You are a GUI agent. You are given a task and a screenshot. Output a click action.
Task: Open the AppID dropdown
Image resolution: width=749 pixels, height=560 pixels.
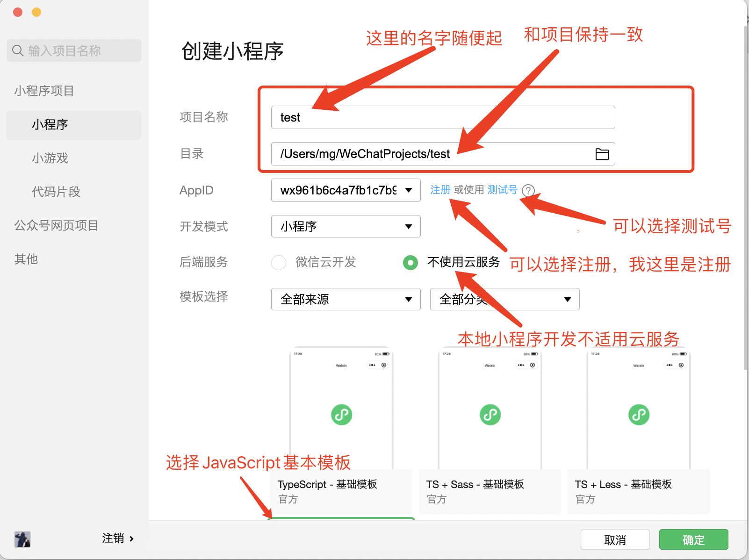point(346,190)
